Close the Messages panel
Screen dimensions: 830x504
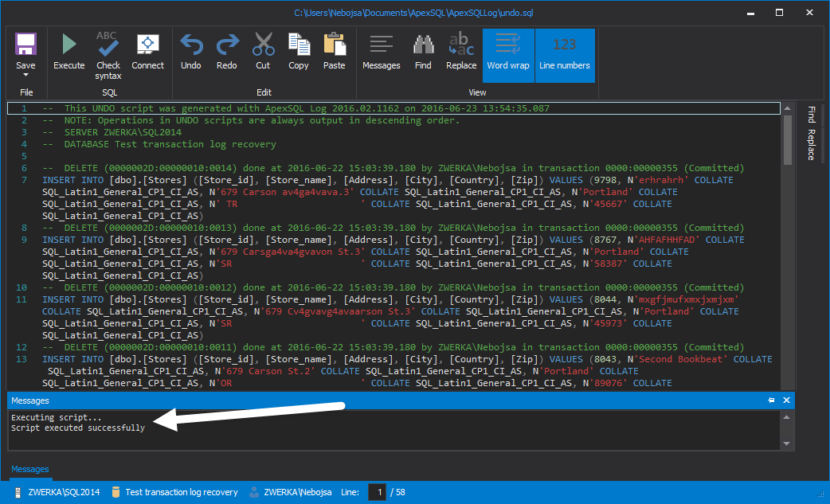787,400
